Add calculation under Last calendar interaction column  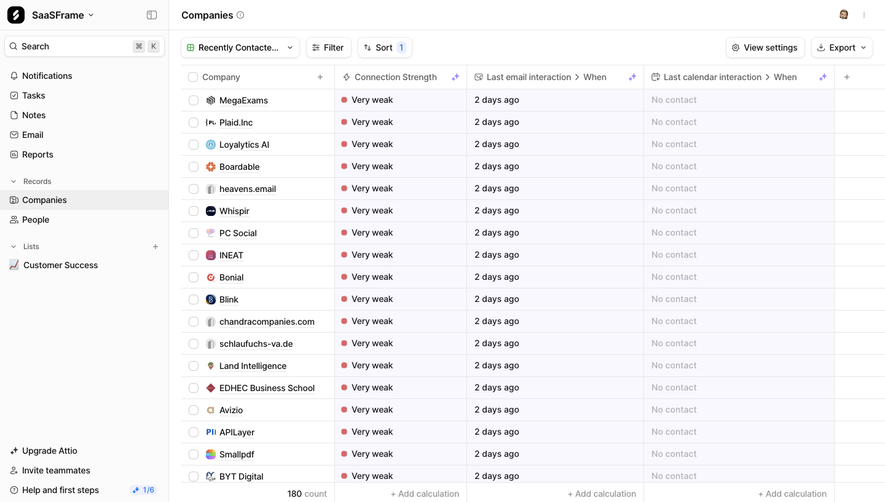click(x=792, y=494)
